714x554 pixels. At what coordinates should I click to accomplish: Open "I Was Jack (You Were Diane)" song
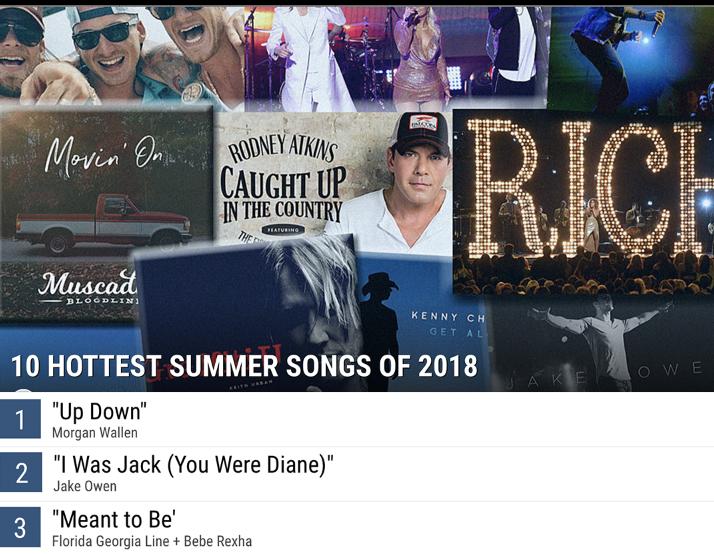(192, 464)
